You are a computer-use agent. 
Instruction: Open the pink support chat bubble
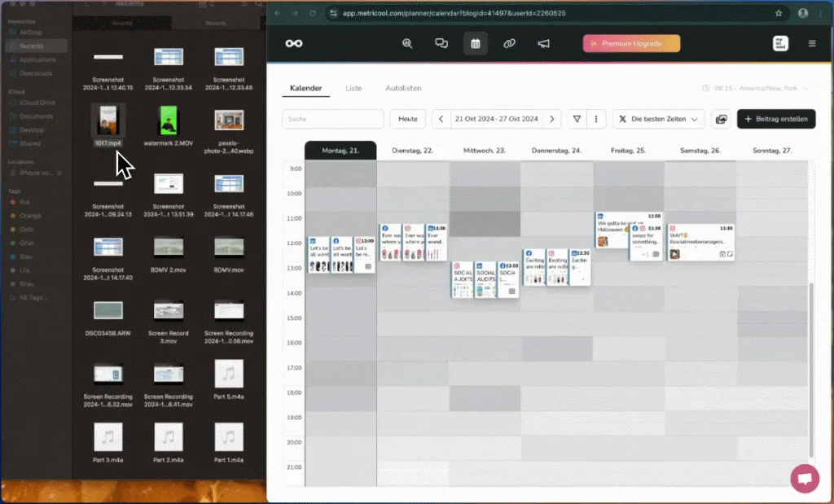pyautogui.click(x=805, y=478)
